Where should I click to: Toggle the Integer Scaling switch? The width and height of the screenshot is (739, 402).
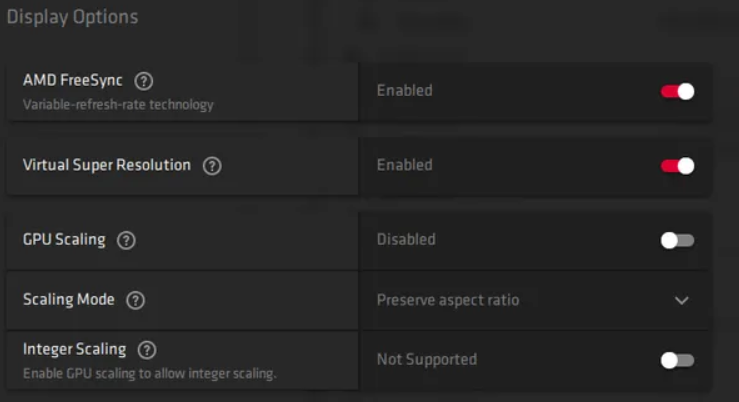coord(677,360)
